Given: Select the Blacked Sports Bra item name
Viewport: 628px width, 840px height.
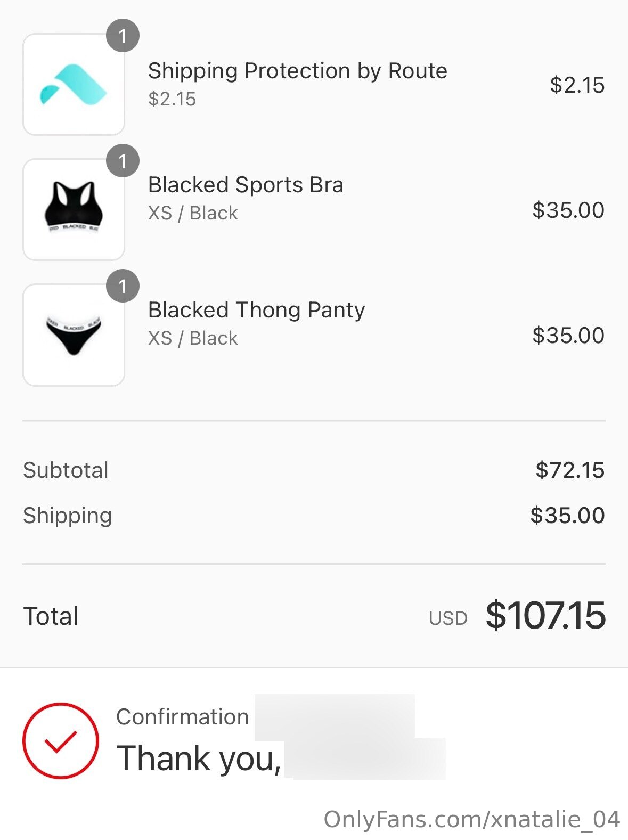Looking at the screenshot, I should coord(246,185).
